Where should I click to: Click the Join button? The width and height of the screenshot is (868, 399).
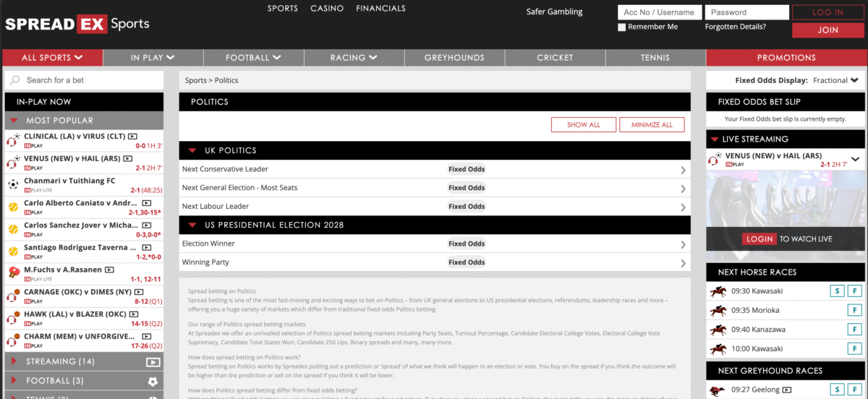827,30
